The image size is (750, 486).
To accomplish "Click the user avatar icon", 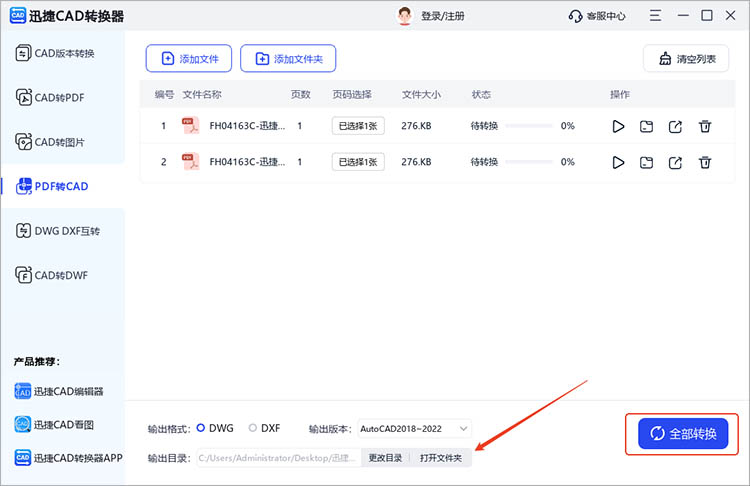I will [x=405, y=16].
